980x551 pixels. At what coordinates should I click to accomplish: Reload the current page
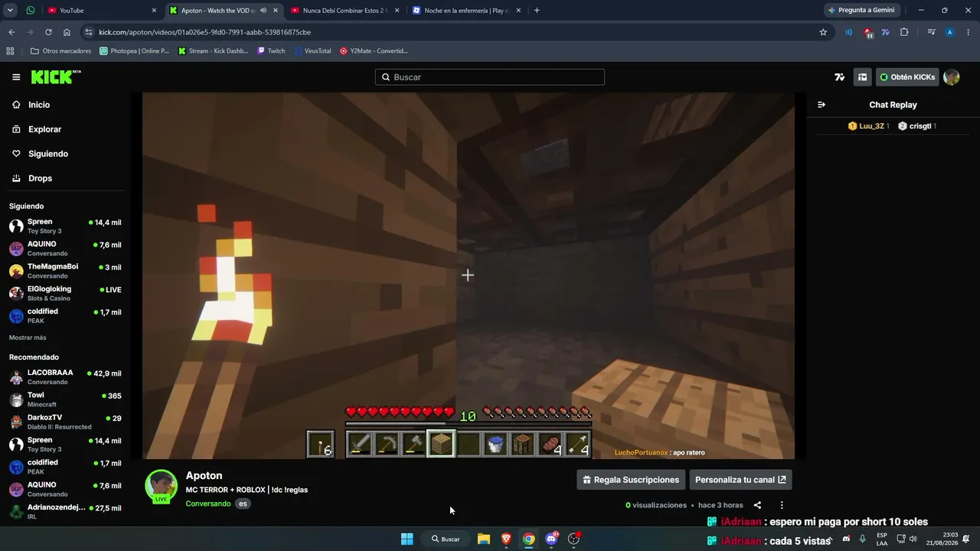click(48, 32)
